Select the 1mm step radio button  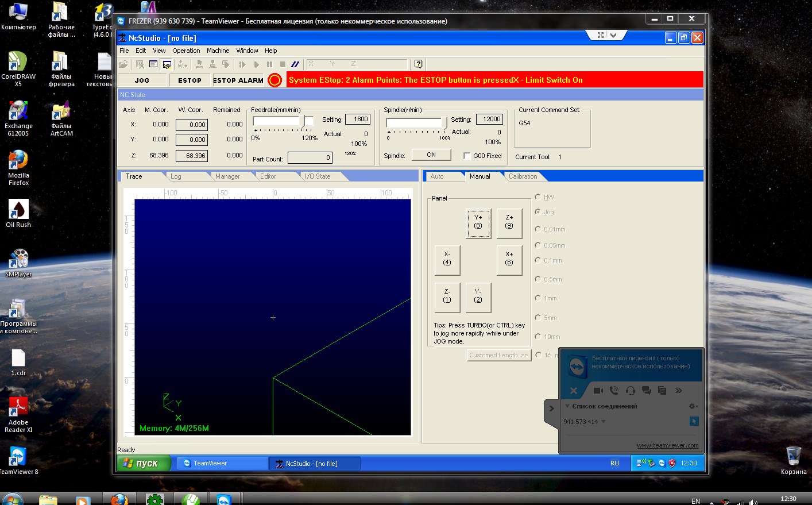click(538, 298)
